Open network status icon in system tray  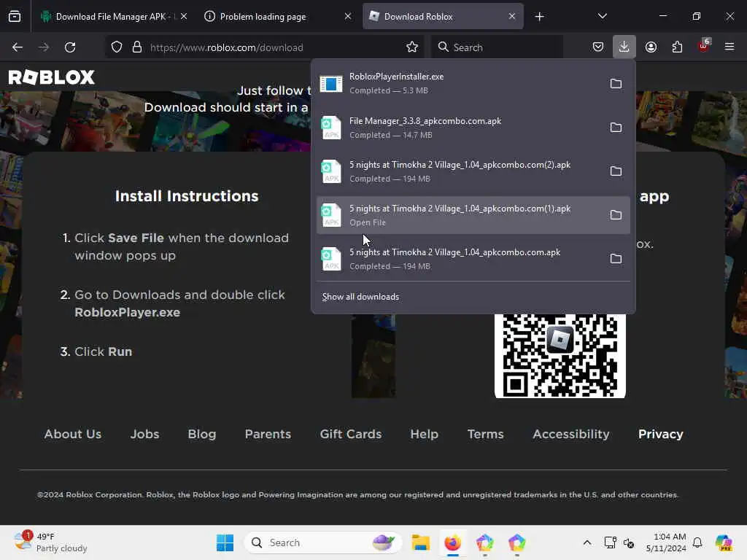[610, 542]
